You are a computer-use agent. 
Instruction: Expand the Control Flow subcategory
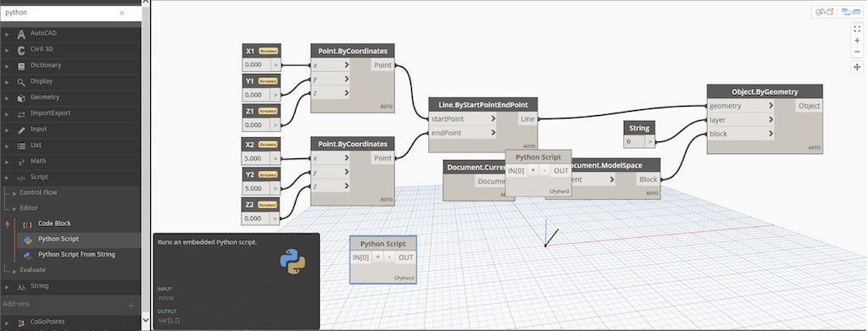(15, 193)
